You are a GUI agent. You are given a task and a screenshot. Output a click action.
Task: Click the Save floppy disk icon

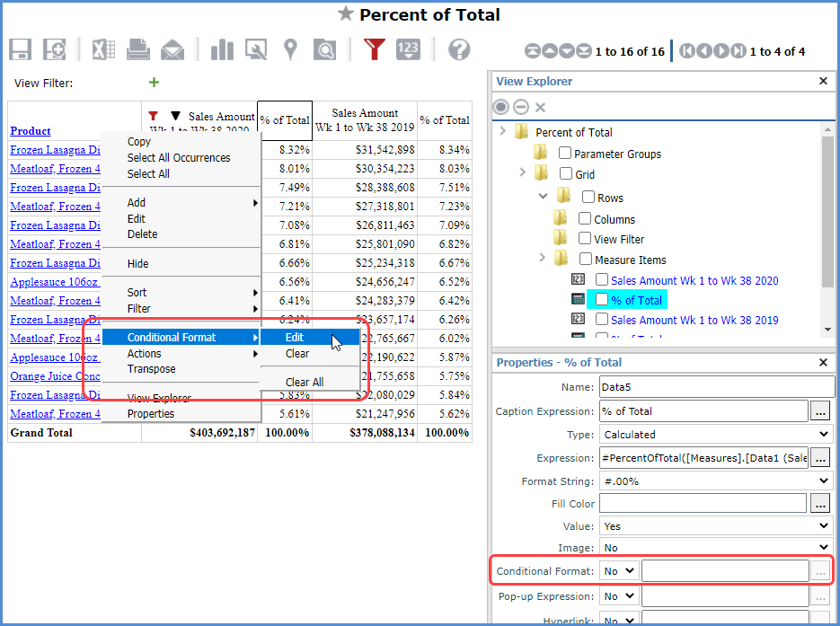coord(21,50)
